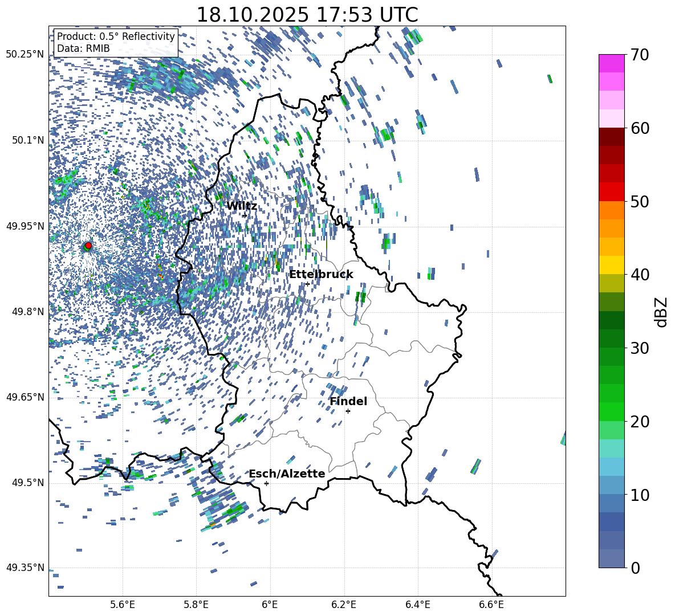Pick the bright red 50 dBZ colorbar swatch

point(612,191)
